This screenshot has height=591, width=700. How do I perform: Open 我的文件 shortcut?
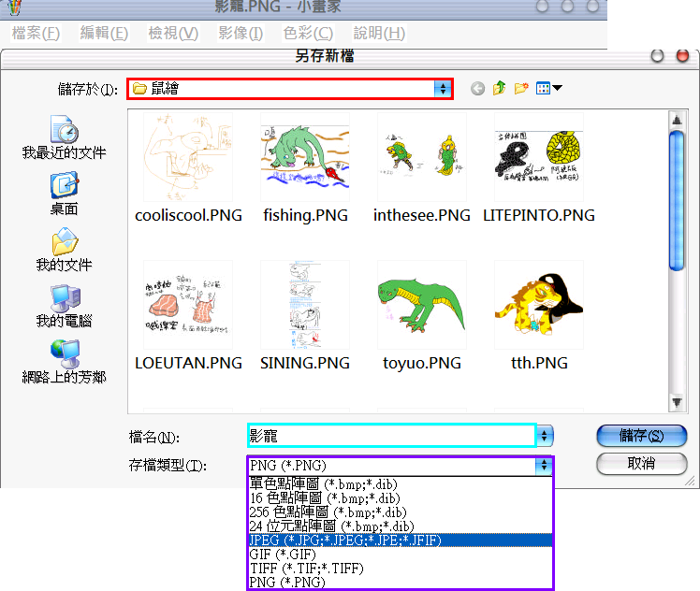click(x=64, y=250)
